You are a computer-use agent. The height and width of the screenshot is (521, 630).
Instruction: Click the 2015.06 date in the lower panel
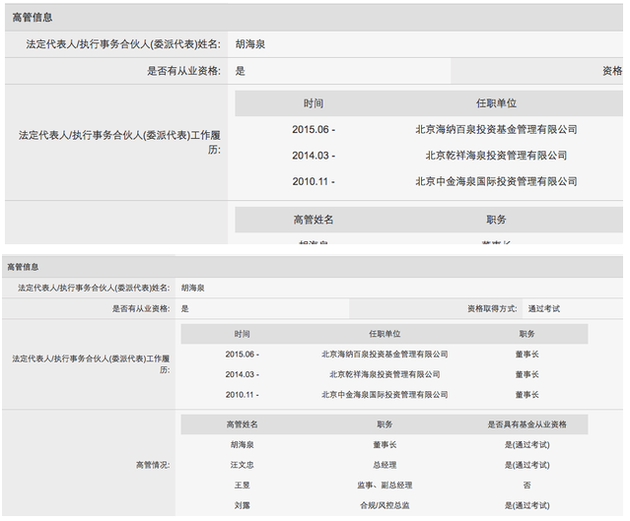242,354
